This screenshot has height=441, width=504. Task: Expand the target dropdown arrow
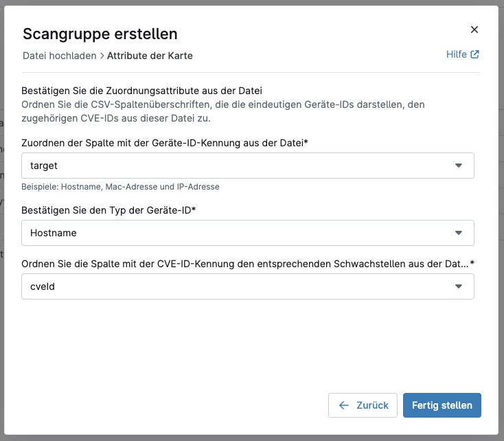(x=459, y=166)
